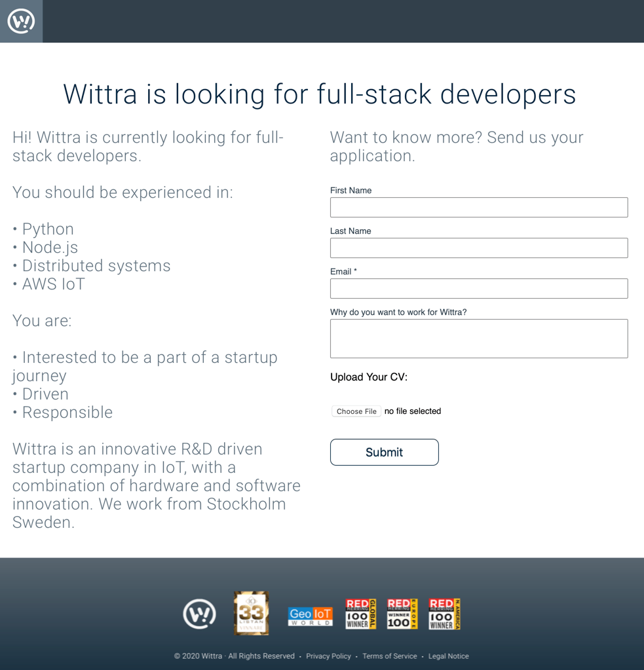Focus the Last Name input field

479,248
